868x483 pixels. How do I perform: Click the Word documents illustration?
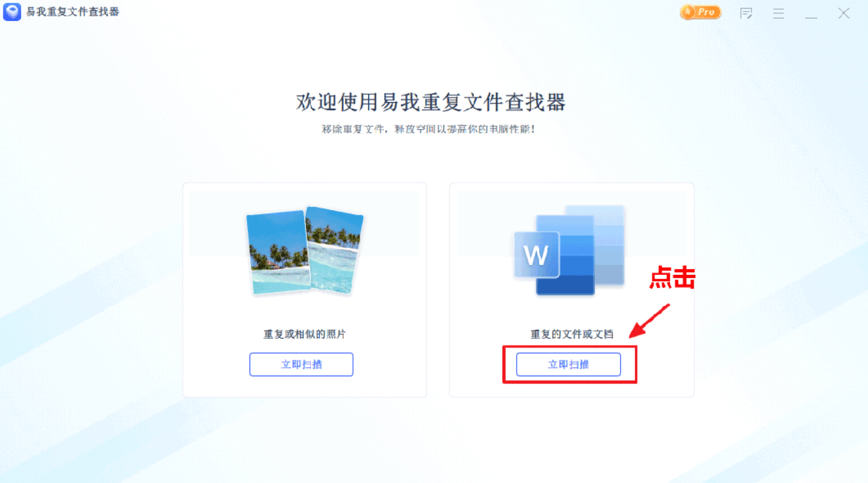click(x=569, y=251)
